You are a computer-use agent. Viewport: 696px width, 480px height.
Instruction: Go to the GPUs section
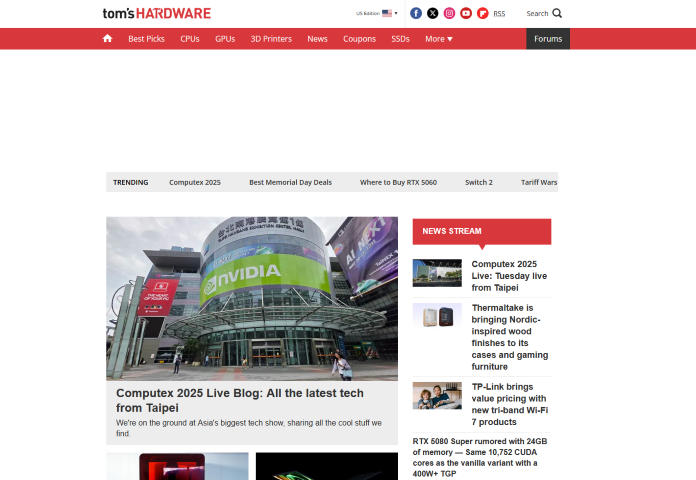(225, 39)
